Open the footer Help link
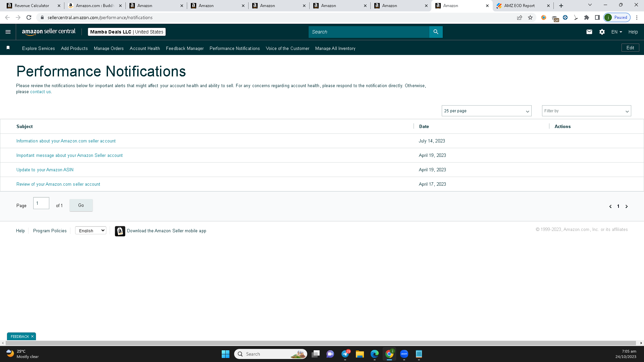This screenshot has width=644, height=362. click(20, 231)
